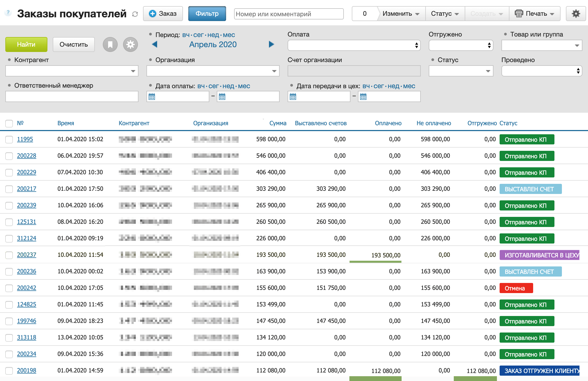The height and width of the screenshot is (381, 588).
Task: Check the box for order 200239
Action: click(9, 205)
